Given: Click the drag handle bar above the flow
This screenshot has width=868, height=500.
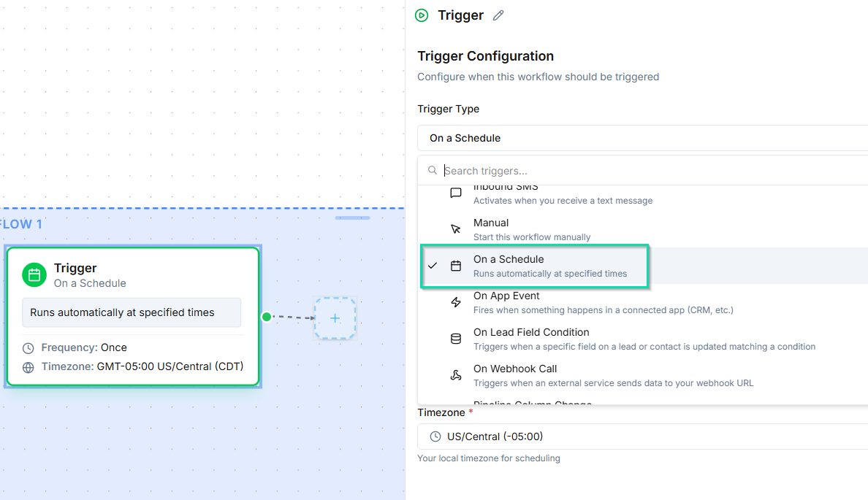Looking at the screenshot, I should coord(352,218).
